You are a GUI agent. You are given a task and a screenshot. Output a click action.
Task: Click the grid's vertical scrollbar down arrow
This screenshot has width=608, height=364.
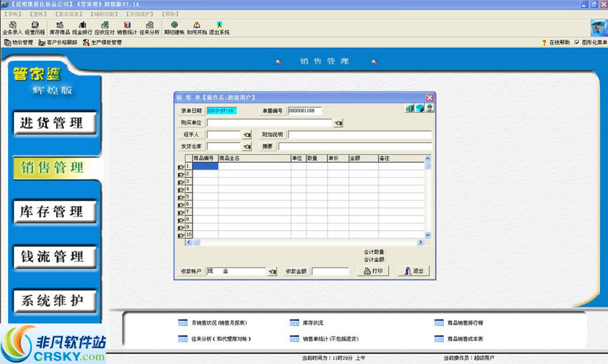(x=428, y=235)
